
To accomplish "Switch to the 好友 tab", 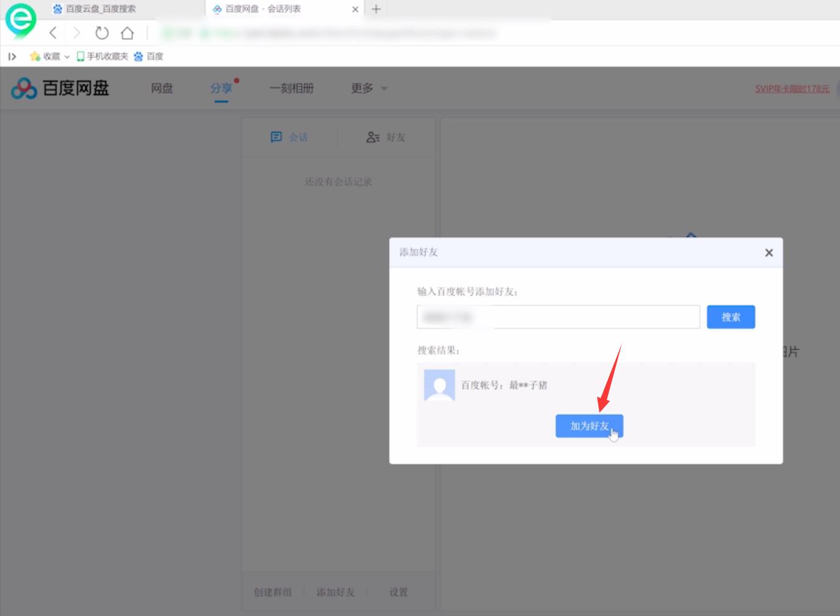I will pyautogui.click(x=386, y=137).
